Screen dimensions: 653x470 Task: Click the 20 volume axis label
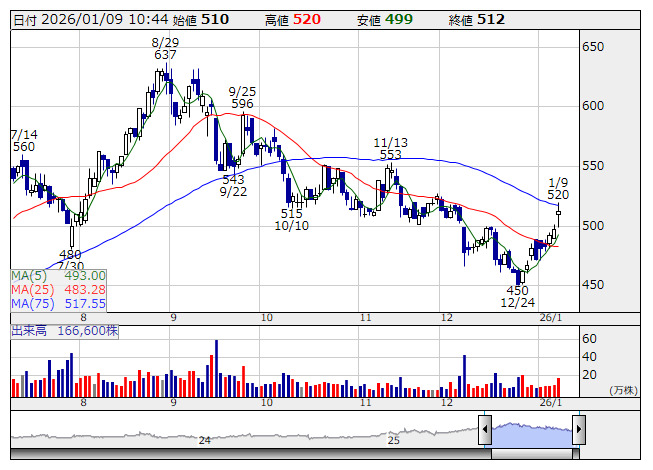[x=590, y=375]
